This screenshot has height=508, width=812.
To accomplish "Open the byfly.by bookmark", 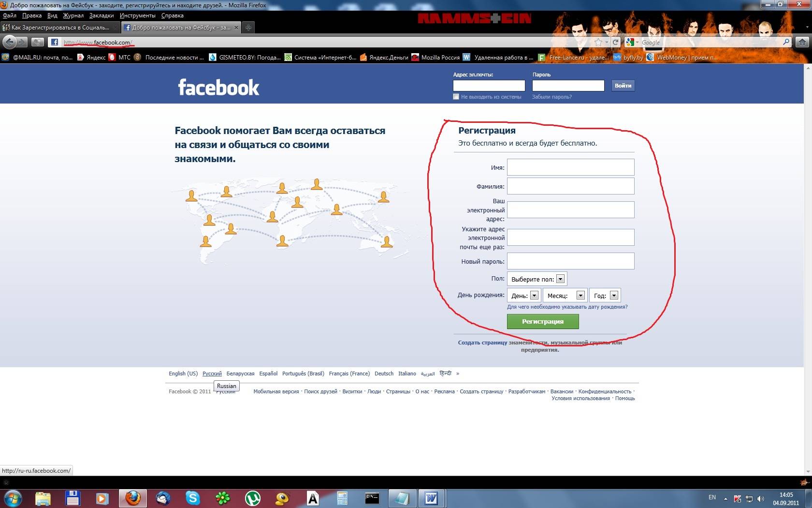I will coord(628,57).
